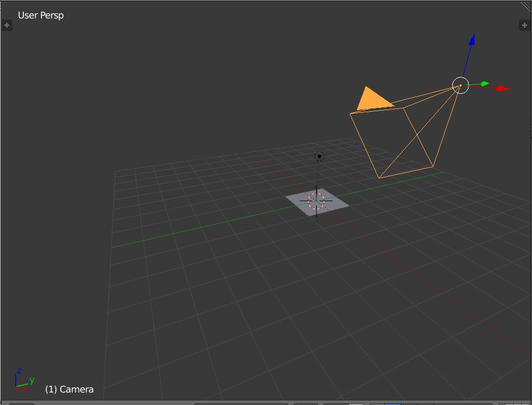
Task: Click the dashed cursor circle on the plane
Action: pos(317,201)
